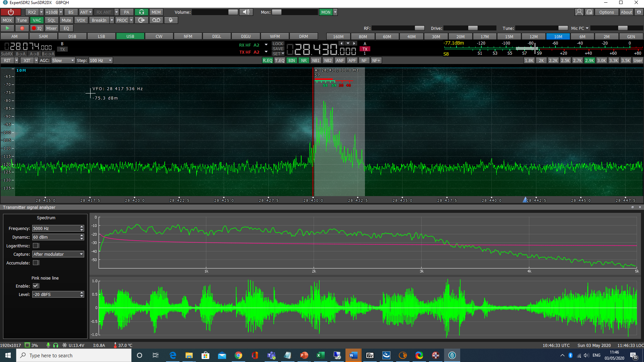Enable the Accumulate checkbox
644x362 pixels.
coord(36,263)
